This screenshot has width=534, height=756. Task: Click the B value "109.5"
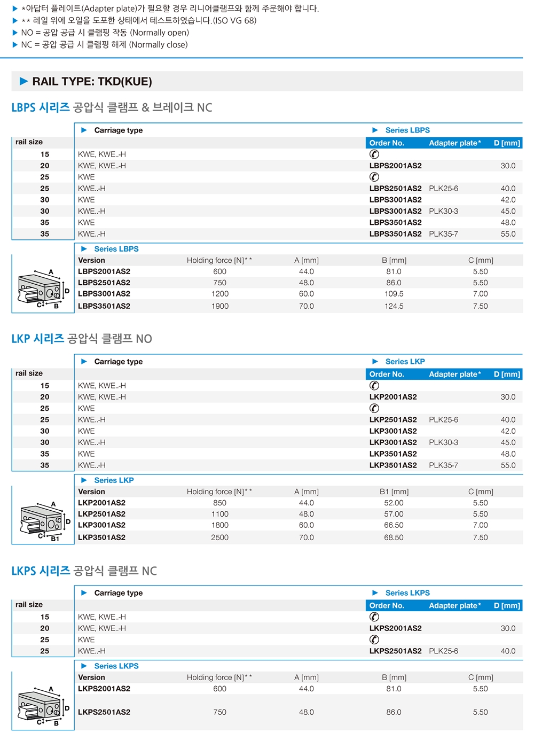tap(394, 294)
